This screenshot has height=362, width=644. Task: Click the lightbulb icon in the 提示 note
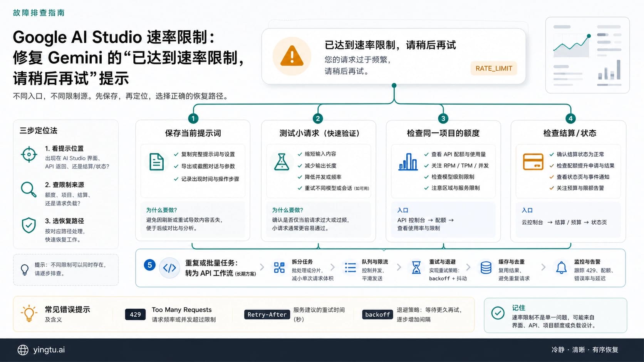click(25, 270)
